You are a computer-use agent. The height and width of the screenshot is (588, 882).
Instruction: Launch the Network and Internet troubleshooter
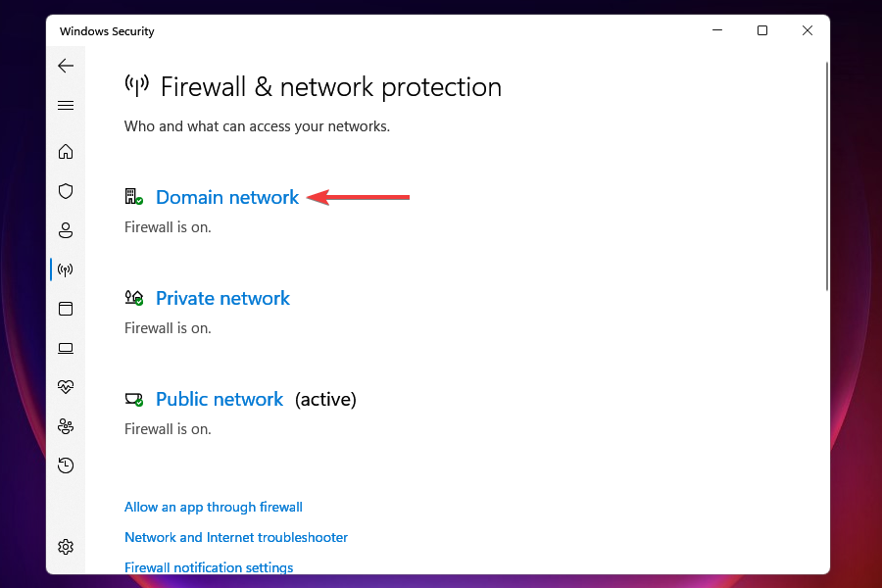(235, 537)
